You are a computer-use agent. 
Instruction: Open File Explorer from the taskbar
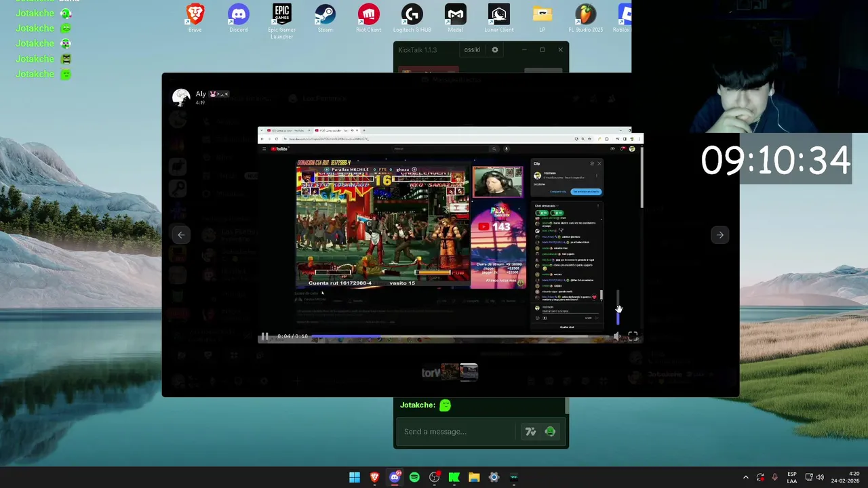point(474,478)
